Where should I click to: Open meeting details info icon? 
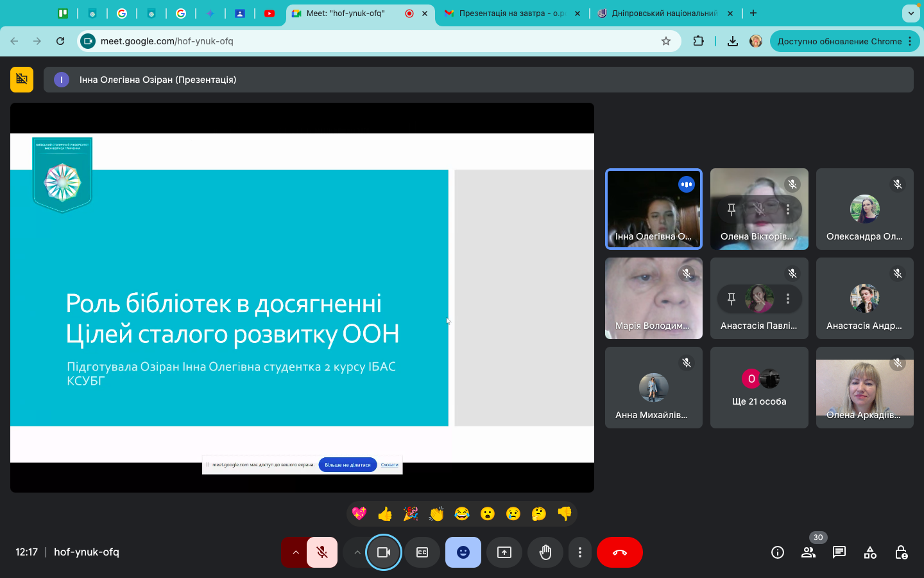(x=777, y=552)
